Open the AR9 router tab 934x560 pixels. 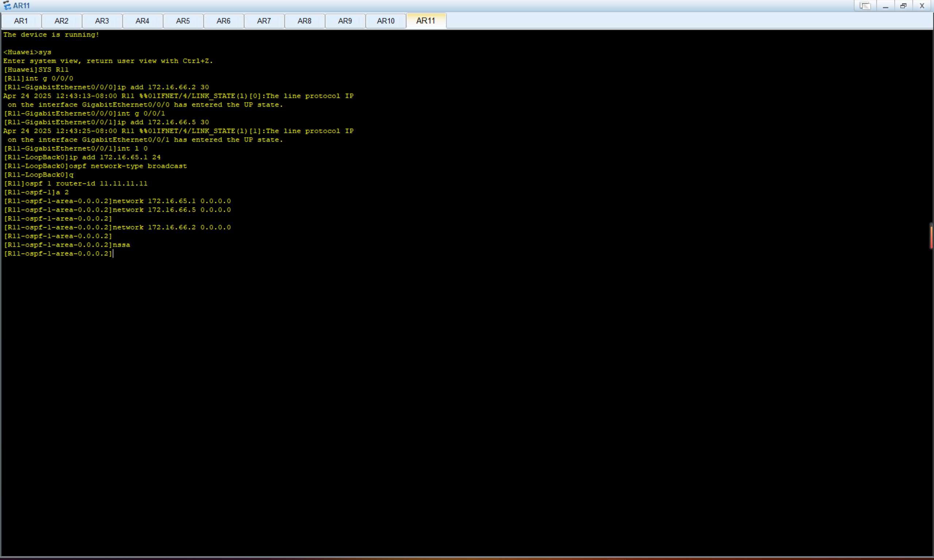coord(345,21)
